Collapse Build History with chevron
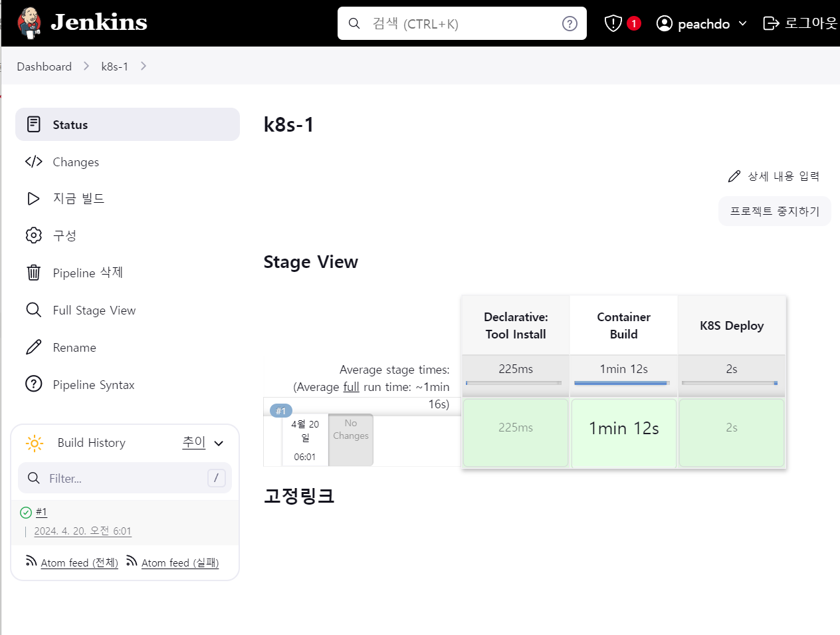The height and width of the screenshot is (635, 840). (219, 444)
